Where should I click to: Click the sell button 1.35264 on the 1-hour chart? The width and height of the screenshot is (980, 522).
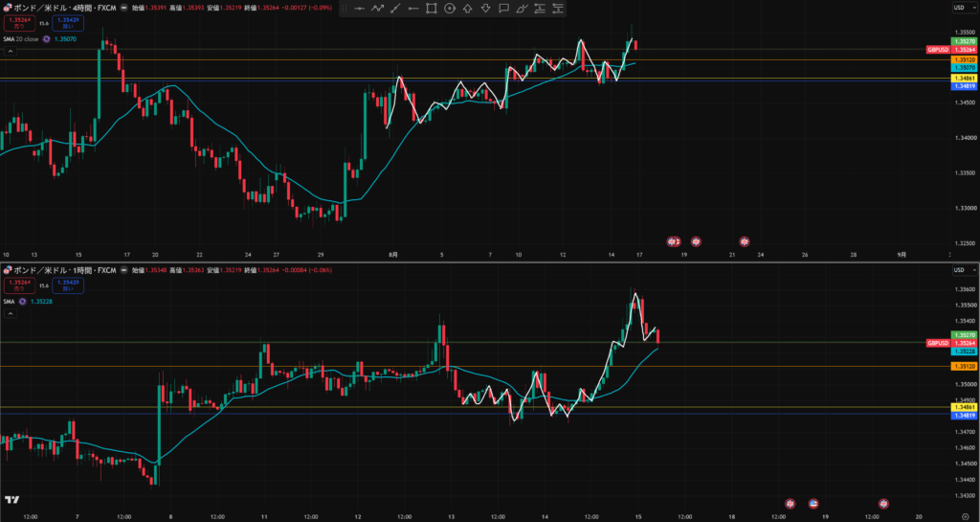tap(19, 285)
